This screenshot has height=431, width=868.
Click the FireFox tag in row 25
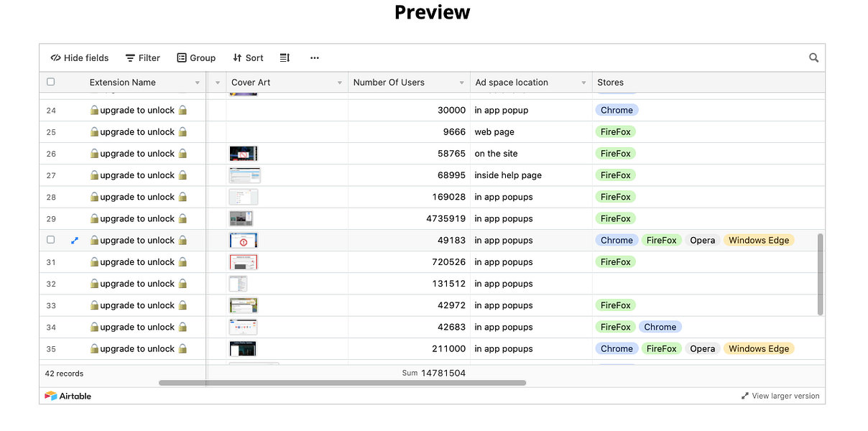(x=616, y=131)
